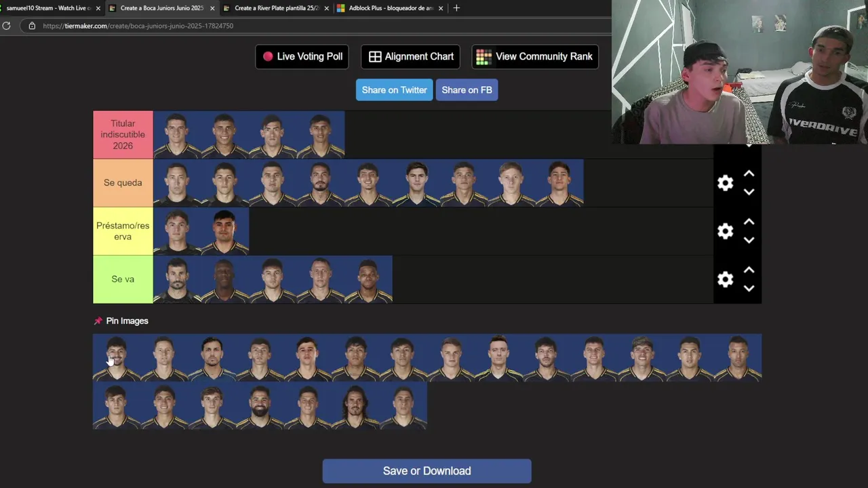Select last player in Se va row
Viewport: 868px width, 488px height.
pyautogui.click(x=368, y=279)
